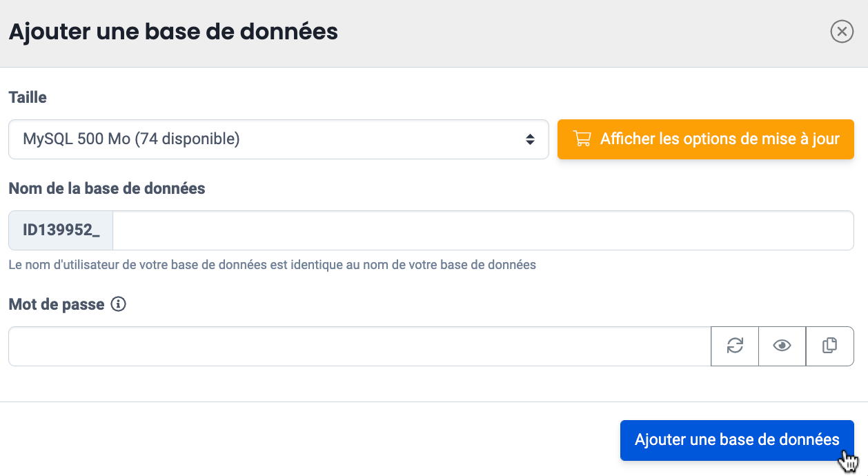Close the add database dialog

point(842,32)
